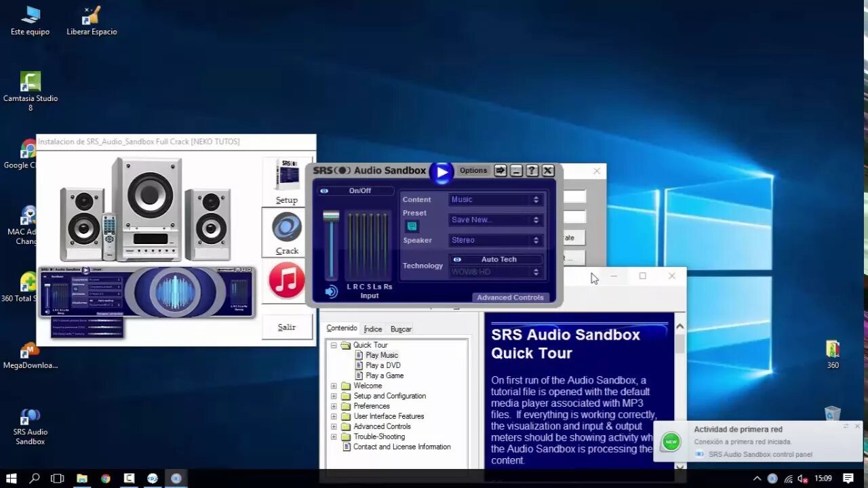Click the red music note icon in the installer
The height and width of the screenshot is (488, 868).
tap(287, 280)
